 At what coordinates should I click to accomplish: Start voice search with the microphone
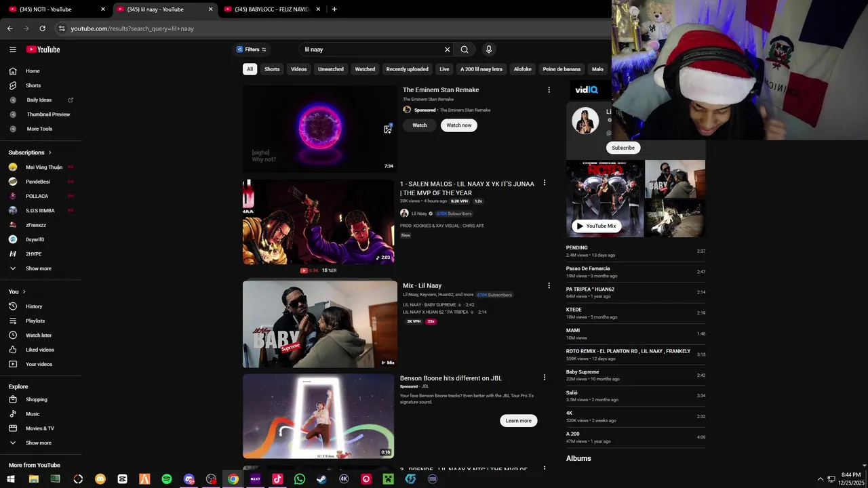click(488, 49)
